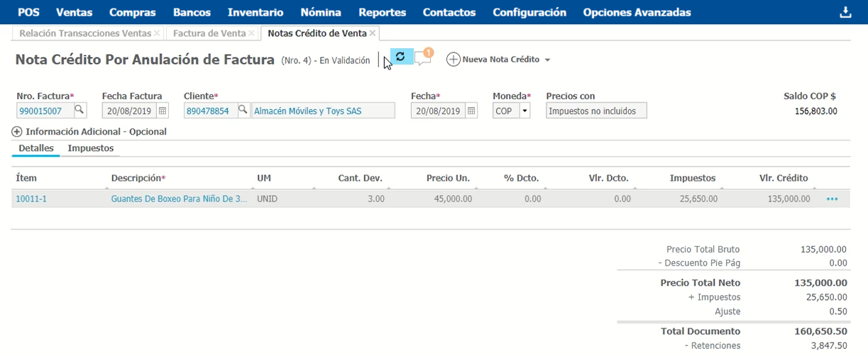868x356 pixels.
Task: Switch to the Impuestos tab
Action: (x=90, y=148)
